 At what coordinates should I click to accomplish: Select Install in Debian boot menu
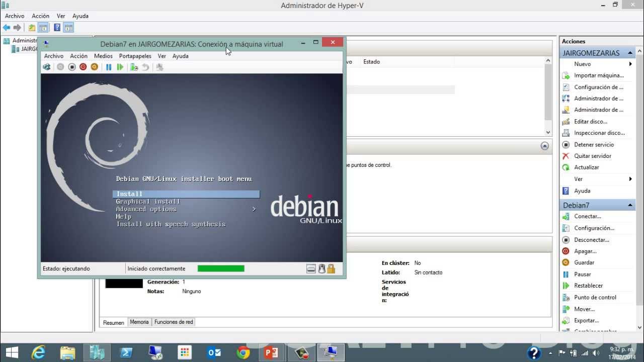(x=186, y=194)
